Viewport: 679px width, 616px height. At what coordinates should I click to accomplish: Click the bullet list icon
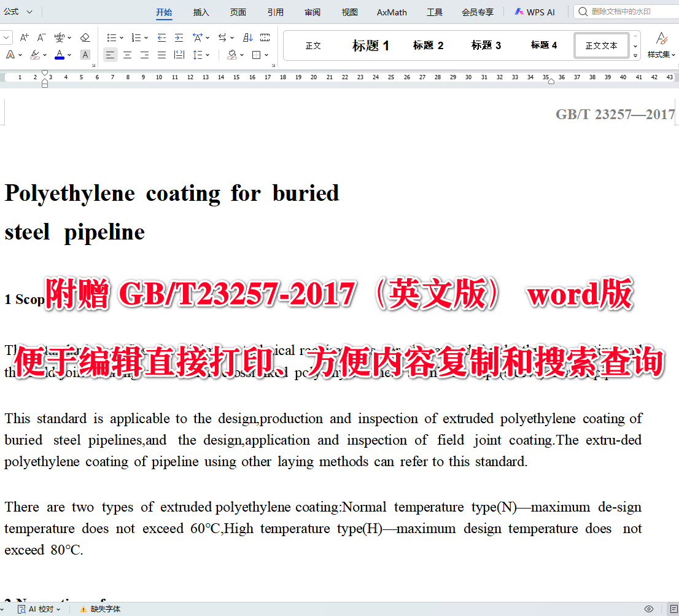tap(111, 37)
